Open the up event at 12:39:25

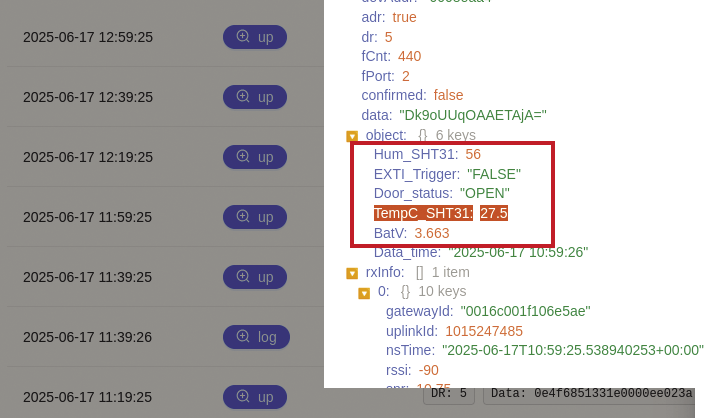point(255,97)
